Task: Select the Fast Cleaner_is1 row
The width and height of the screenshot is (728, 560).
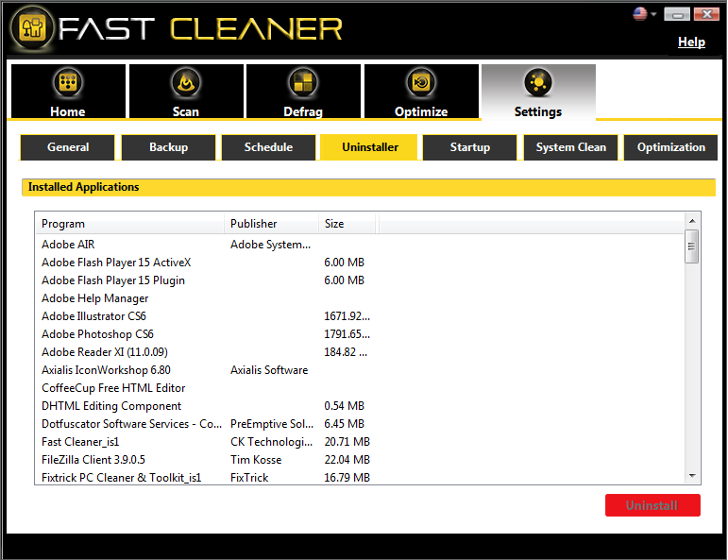Action: pos(360,442)
